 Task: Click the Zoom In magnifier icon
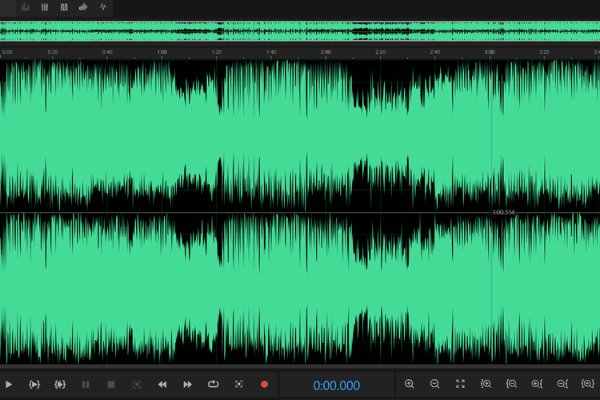point(409,384)
